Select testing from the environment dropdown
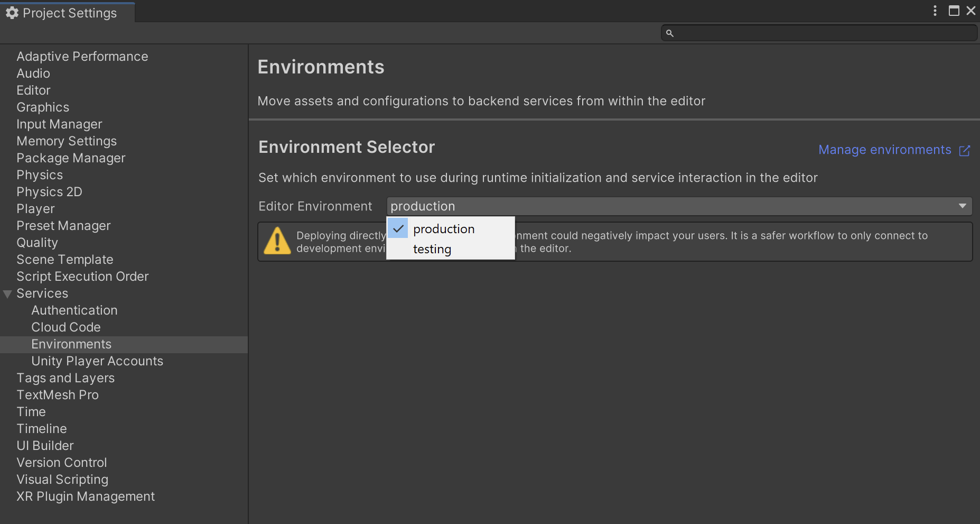 432,249
